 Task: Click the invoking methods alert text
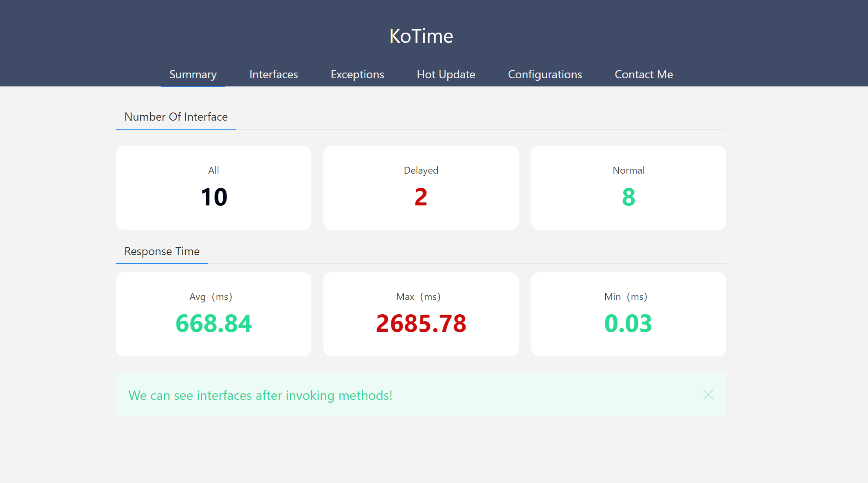coord(260,395)
